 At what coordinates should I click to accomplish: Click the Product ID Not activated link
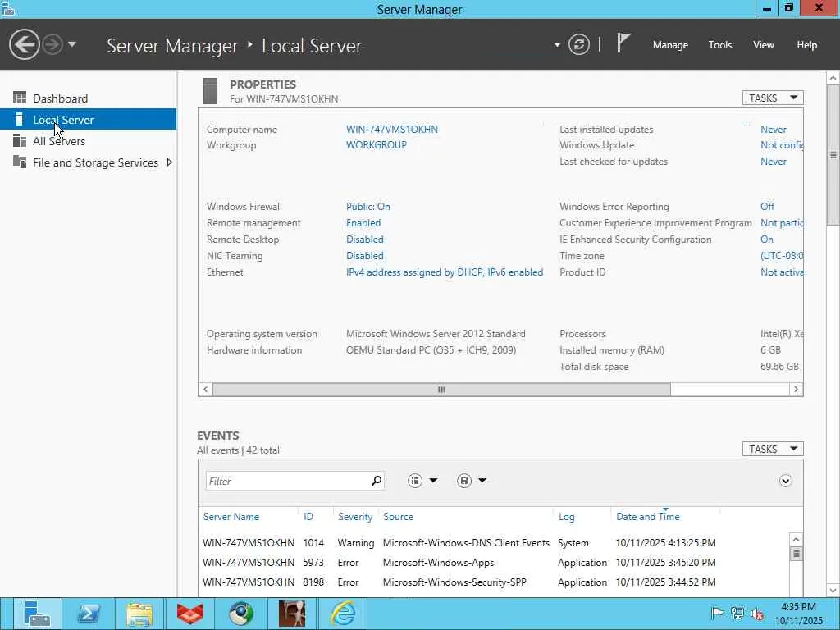[x=782, y=272]
